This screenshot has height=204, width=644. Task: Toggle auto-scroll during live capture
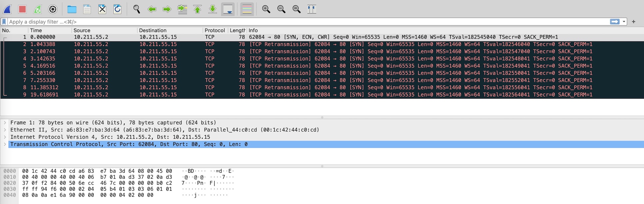(x=228, y=9)
